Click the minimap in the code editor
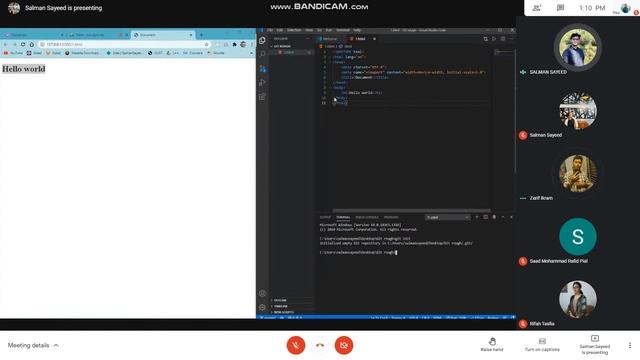 (x=504, y=53)
